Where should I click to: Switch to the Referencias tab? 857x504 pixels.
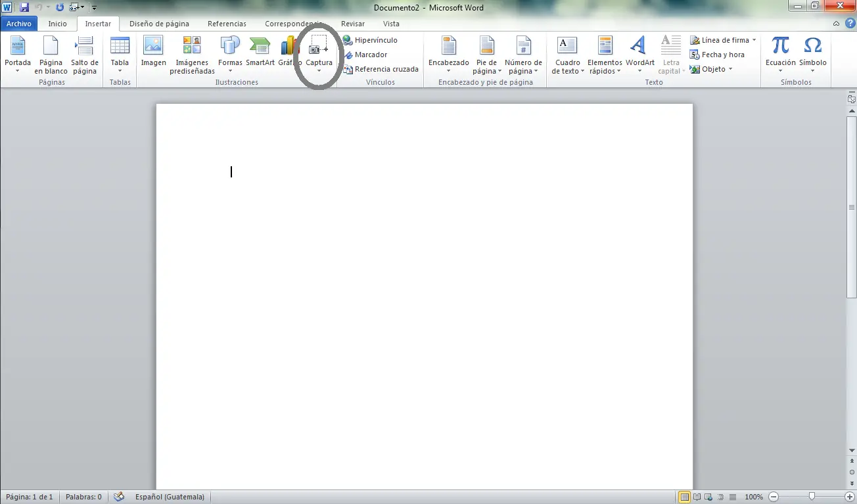pyautogui.click(x=227, y=24)
